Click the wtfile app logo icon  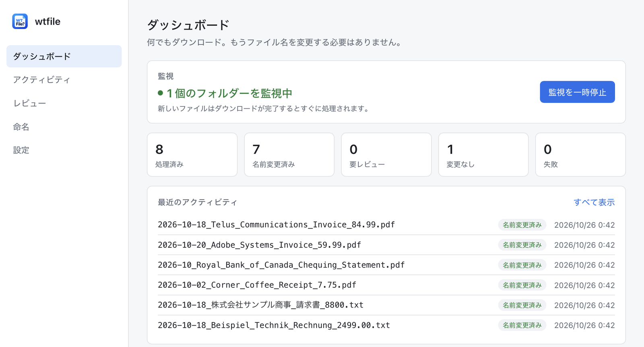point(20,21)
